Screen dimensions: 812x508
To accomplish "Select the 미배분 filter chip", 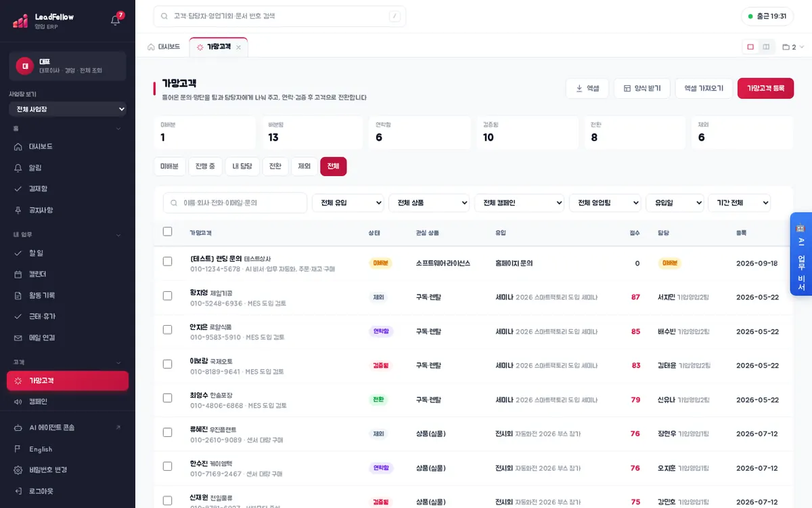I will point(170,167).
